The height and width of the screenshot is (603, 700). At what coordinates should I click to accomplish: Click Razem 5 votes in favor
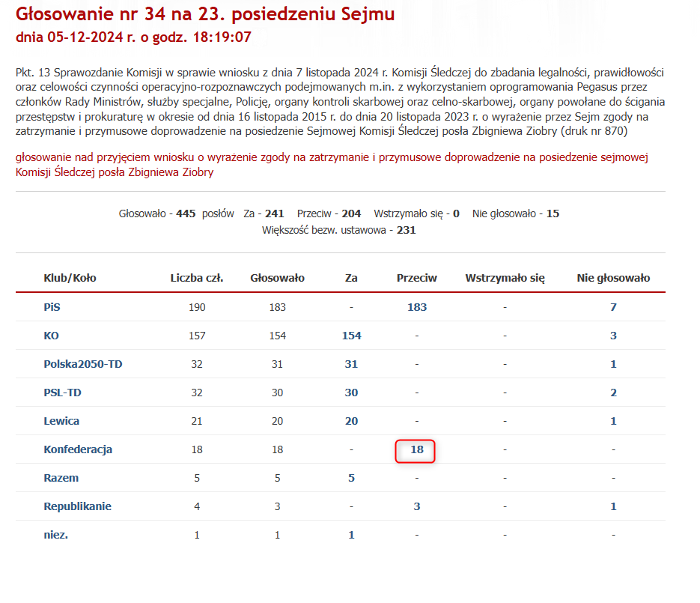pos(351,478)
